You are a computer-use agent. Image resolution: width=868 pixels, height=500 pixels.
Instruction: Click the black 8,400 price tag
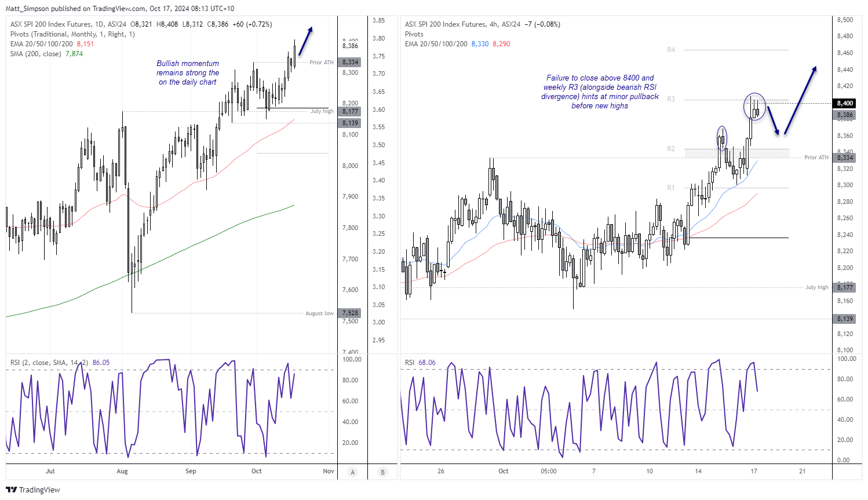pos(845,103)
